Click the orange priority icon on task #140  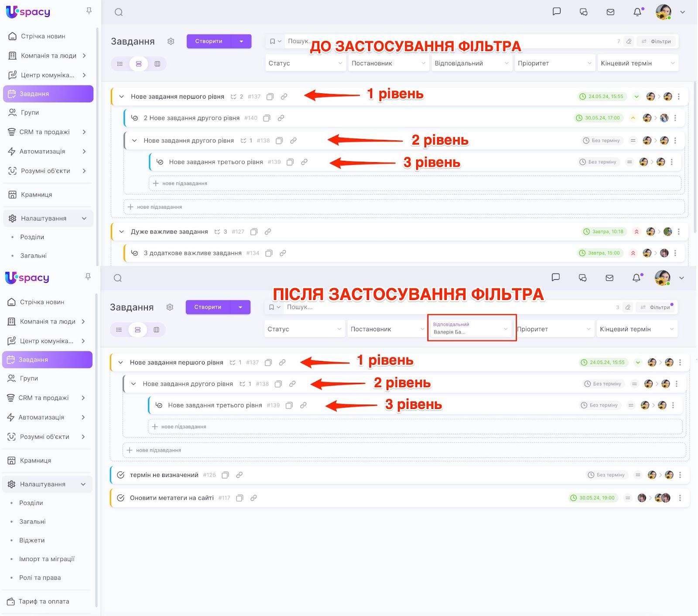(x=633, y=118)
